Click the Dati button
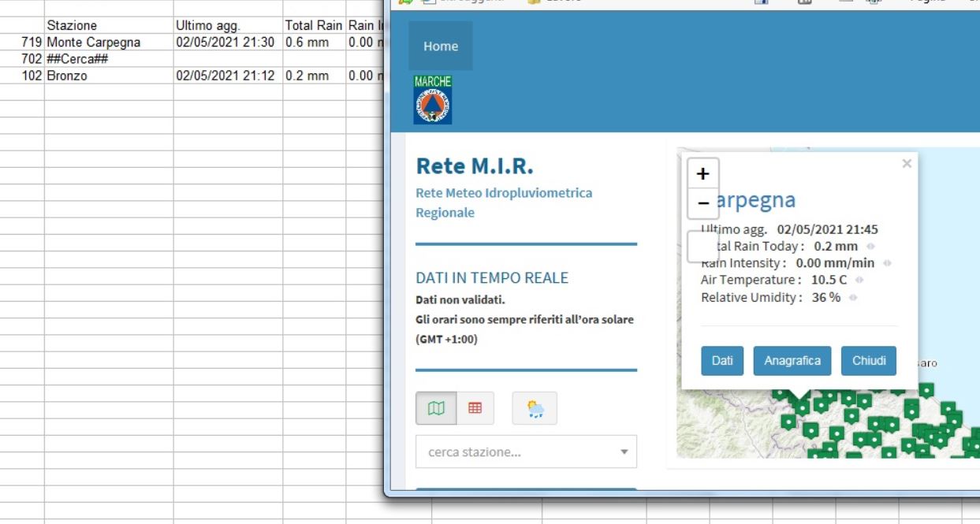Image resolution: width=980 pixels, height=524 pixels. [722, 361]
